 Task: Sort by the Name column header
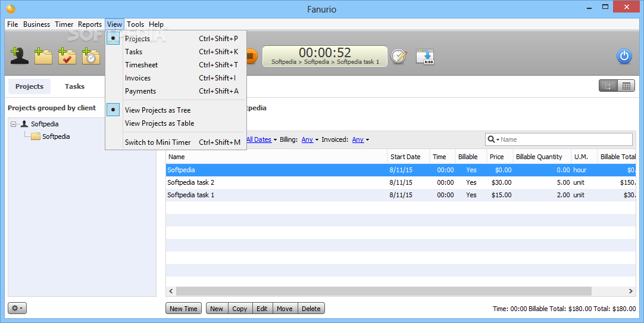tap(276, 157)
